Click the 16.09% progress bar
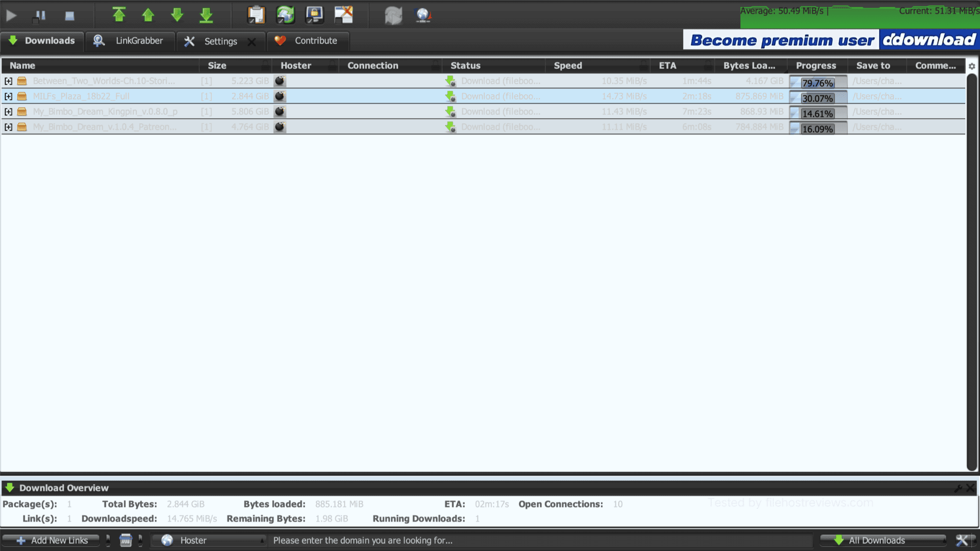The width and height of the screenshot is (980, 551). pyautogui.click(x=818, y=128)
